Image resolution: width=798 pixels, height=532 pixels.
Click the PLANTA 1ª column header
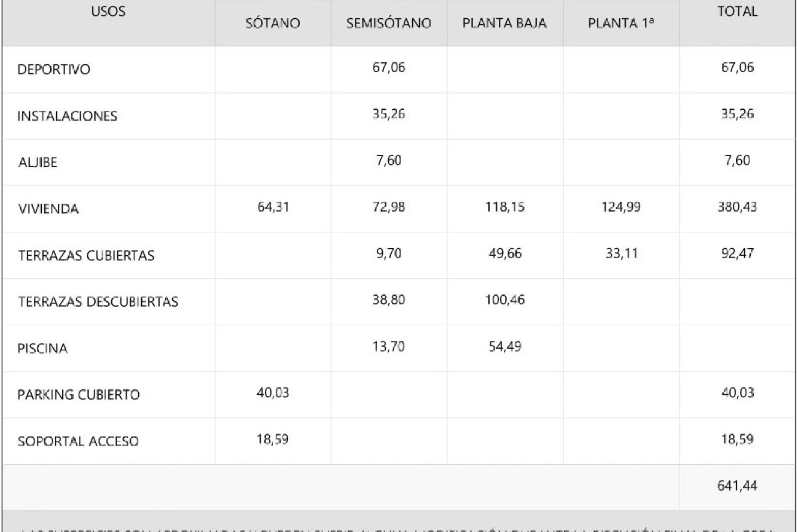coord(621,23)
